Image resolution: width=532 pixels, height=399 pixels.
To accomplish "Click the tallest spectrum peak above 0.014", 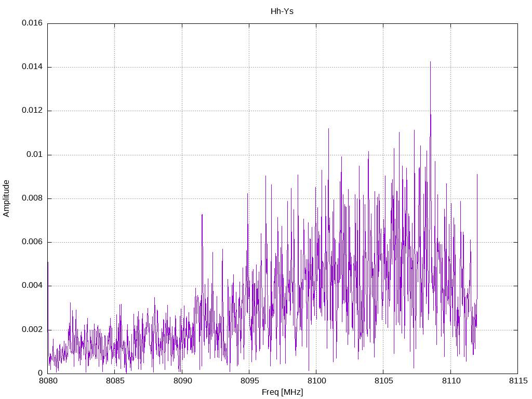I will (430, 63).
